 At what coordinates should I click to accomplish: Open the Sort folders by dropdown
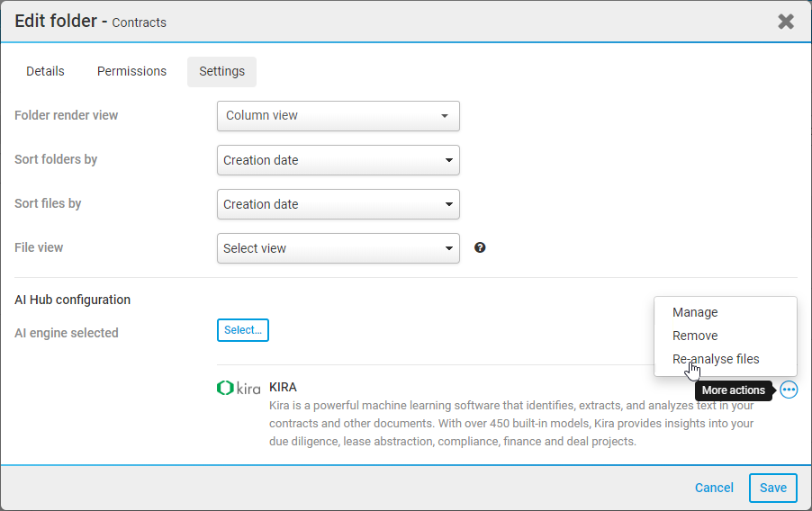[x=338, y=160]
